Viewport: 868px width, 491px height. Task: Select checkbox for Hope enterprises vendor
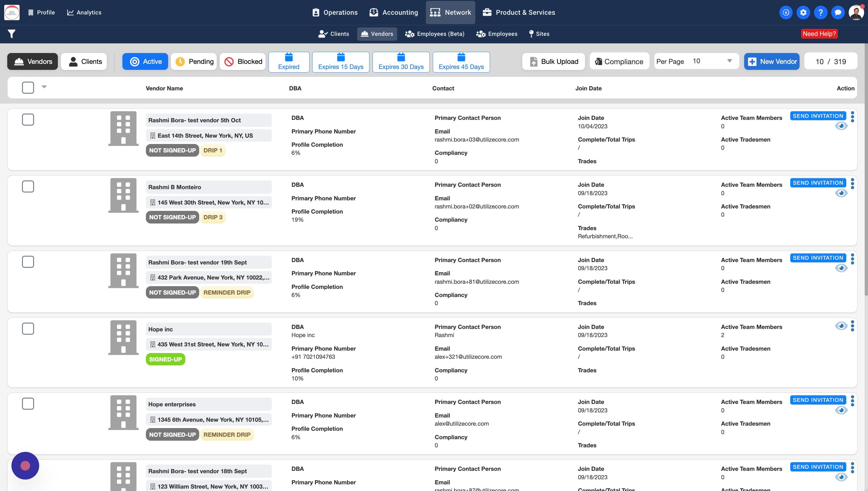click(x=28, y=404)
